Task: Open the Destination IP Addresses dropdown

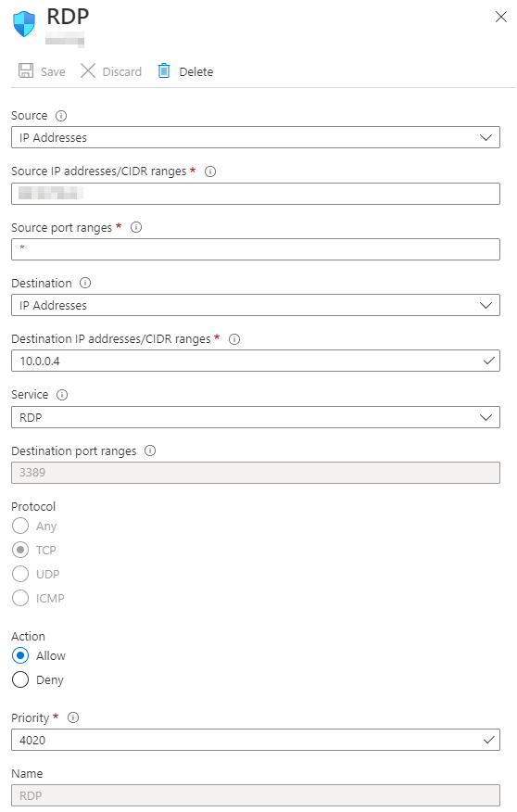Action: pos(256,305)
